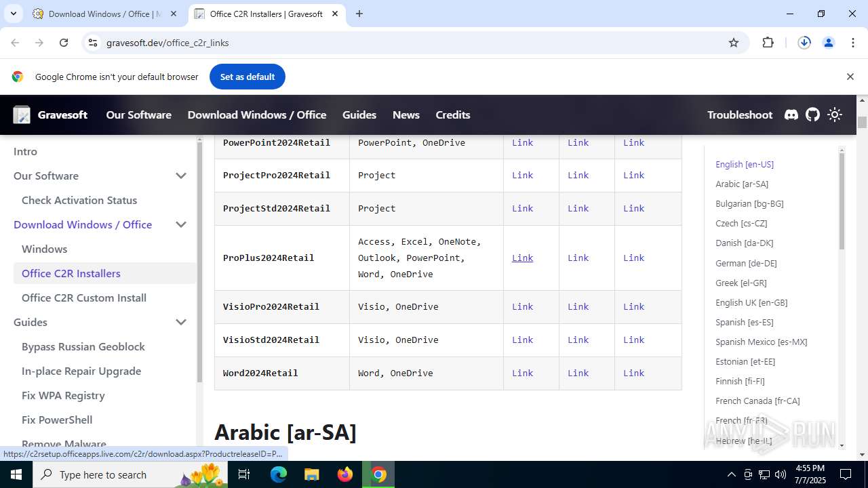Click first Link in ProPlus2024Retail row
Screen dimensions: 868x488
522,258
